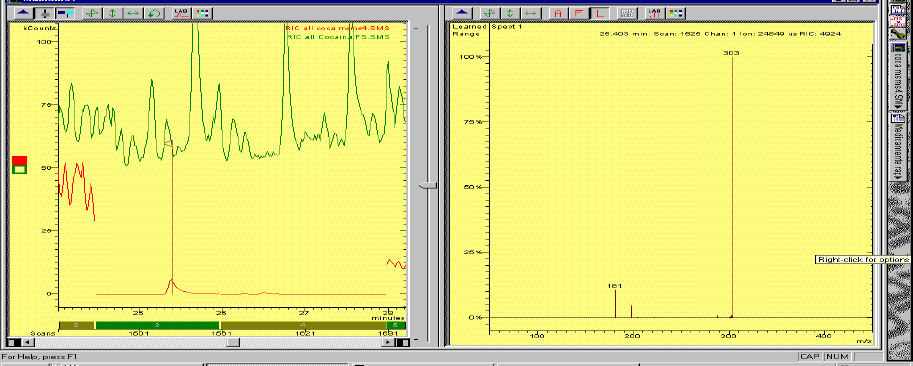Click the gray grid icon in spectrum toolbar
This screenshot has width=913, height=366.
pos(627,12)
